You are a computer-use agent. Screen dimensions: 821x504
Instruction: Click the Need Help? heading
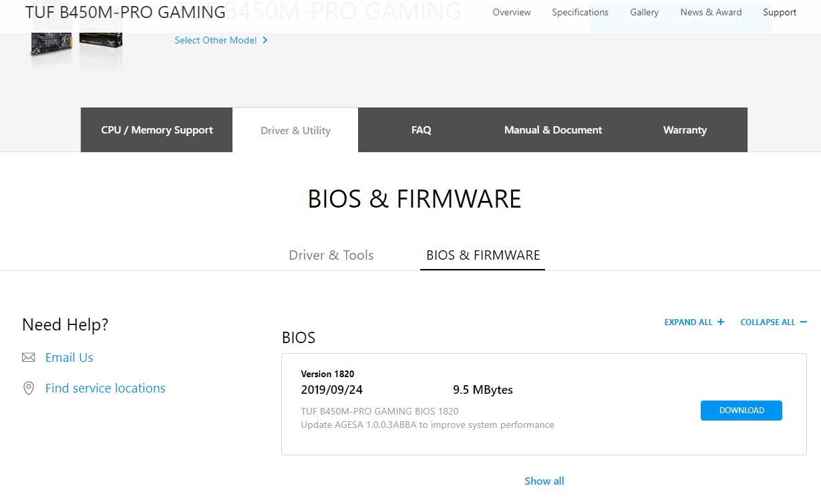pos(65,325)
